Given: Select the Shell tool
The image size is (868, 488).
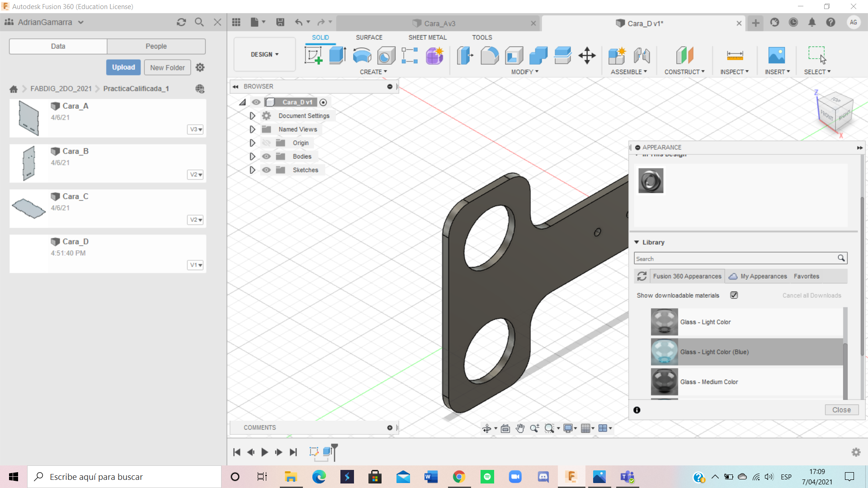Looking at the screenshot, I should tap(514, 56).
